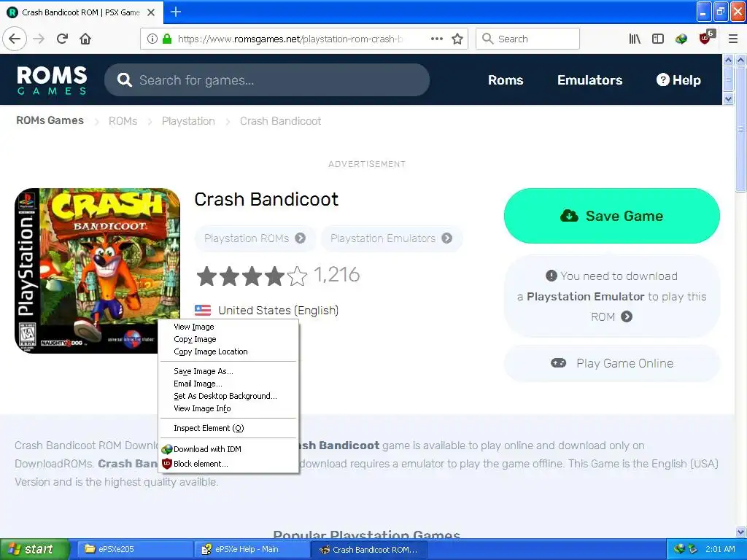Bookmark this page with star icon
Viewport: 747px width, 560px height.
tap(457, 39)
